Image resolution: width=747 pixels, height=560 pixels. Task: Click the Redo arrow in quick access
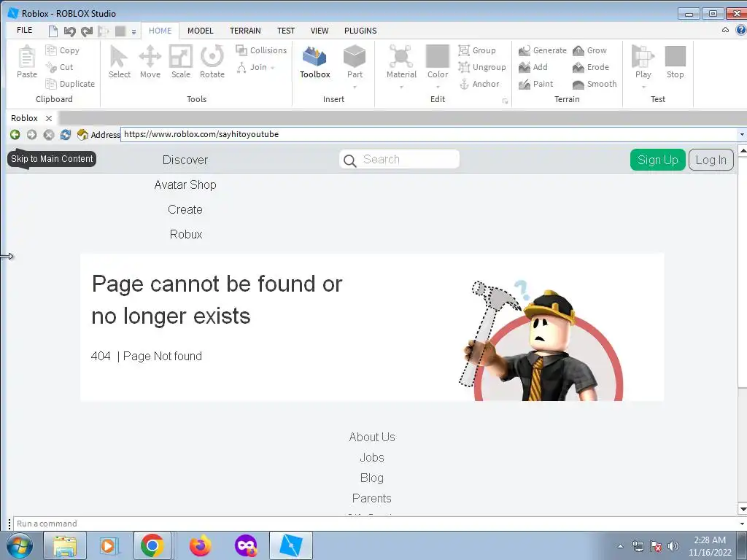pyautogui.click(x=87, y=31)
